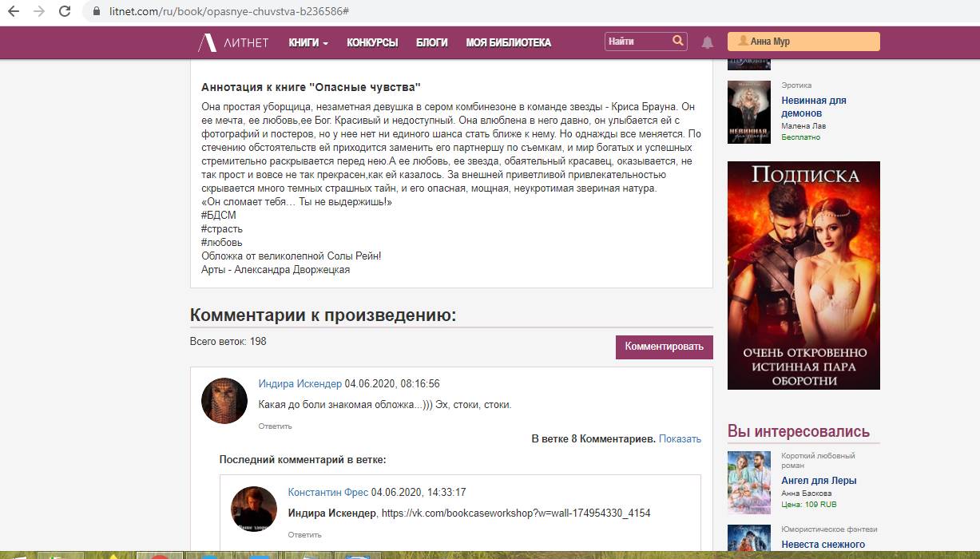Show the 8 comments in thread
Screen dimensions: 980x559
[680, 438]
